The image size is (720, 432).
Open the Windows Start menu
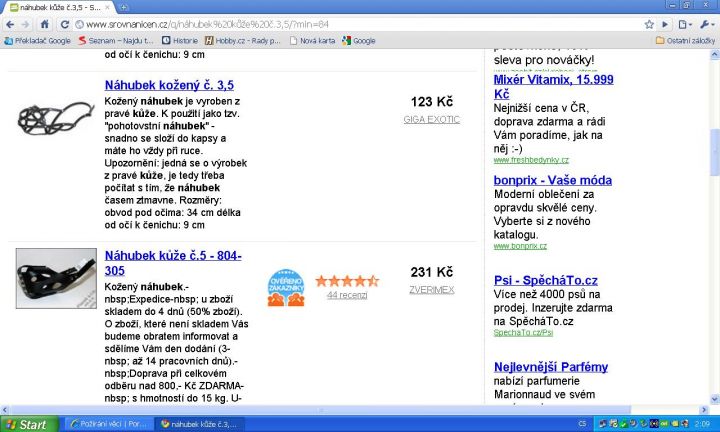[29, 424]
